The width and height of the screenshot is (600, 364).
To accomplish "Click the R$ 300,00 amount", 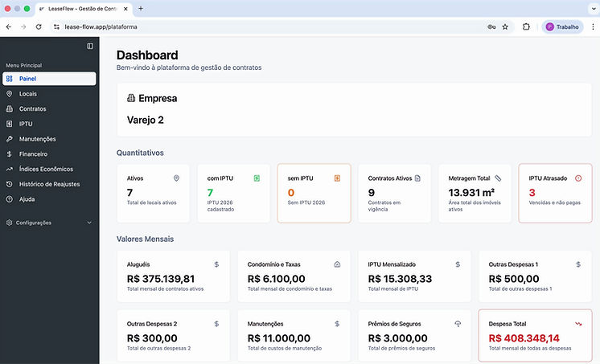I will [152, 338].
